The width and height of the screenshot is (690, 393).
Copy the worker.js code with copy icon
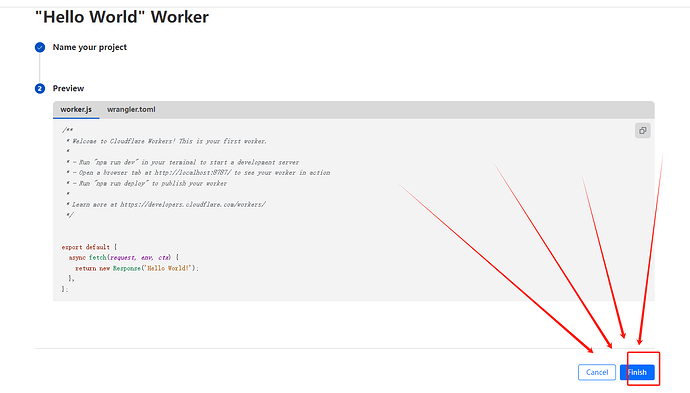click(642, 131)
